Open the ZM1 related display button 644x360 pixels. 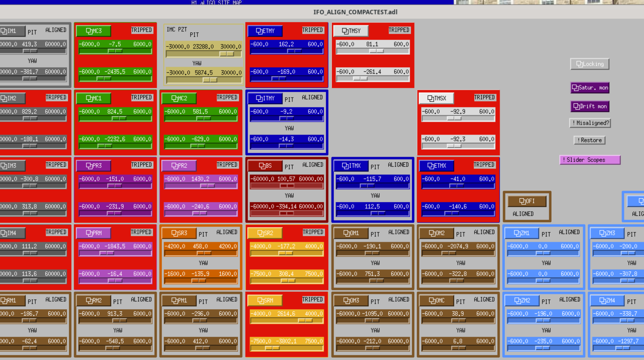(x=521, y=233)
